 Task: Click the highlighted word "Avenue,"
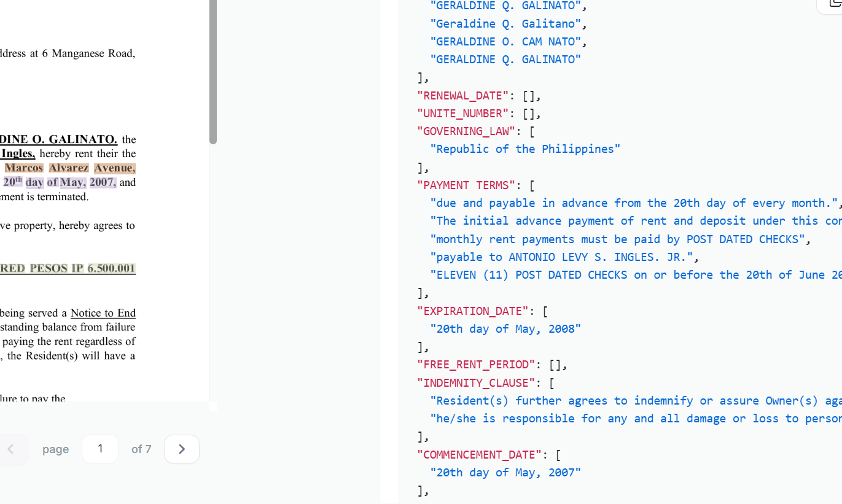(x=115, y=168)
